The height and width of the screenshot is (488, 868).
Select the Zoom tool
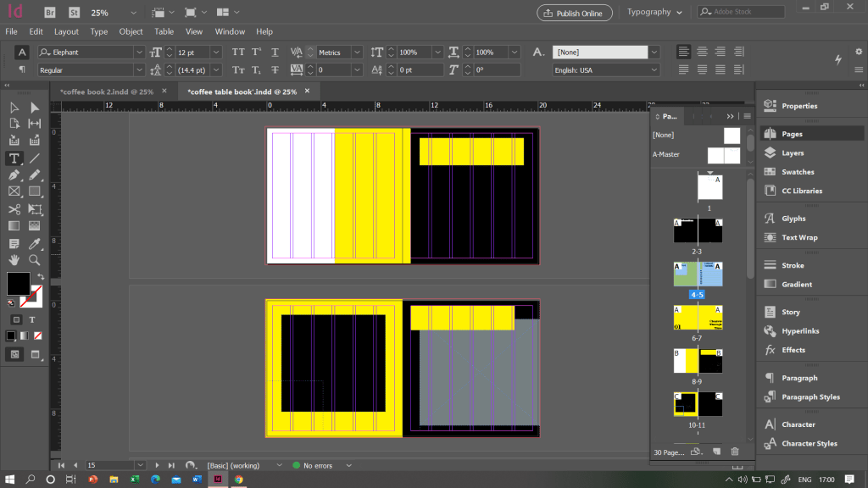click(35, 260)
